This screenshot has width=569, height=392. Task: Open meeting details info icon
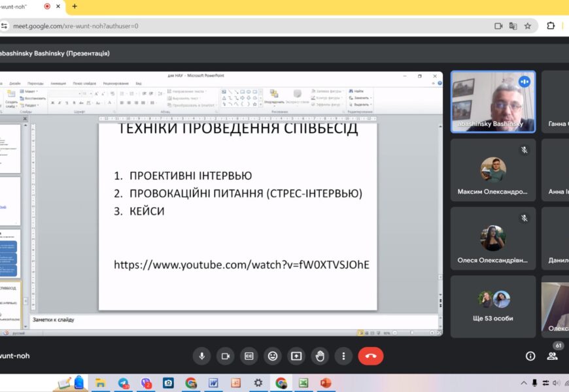click(530, 356)
